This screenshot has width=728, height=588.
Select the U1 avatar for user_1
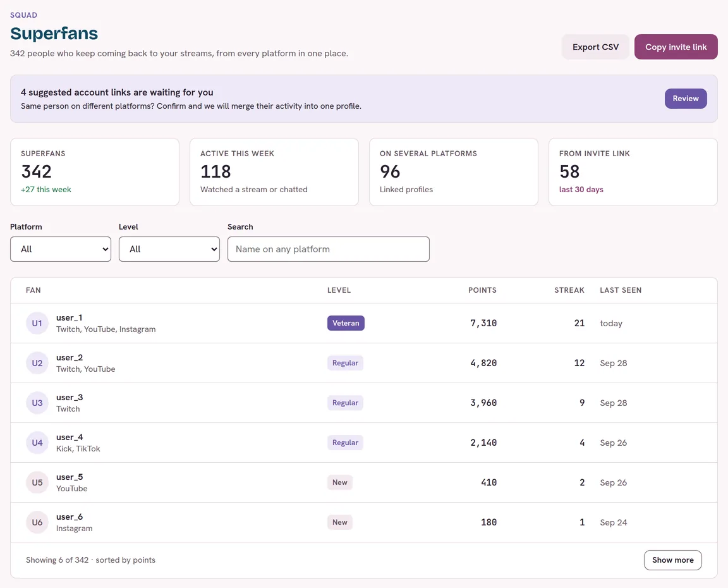(37, 323)
